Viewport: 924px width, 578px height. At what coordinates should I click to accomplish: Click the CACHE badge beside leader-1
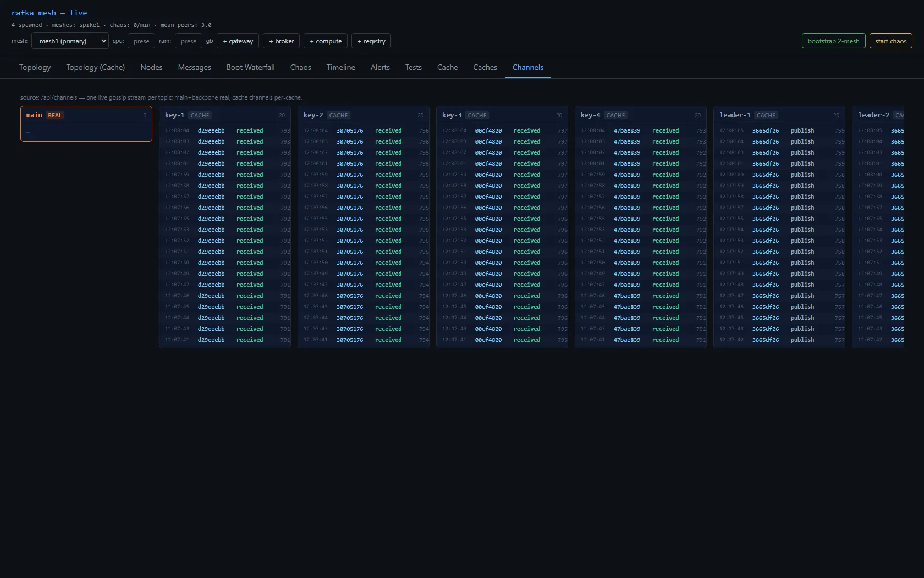766,115
